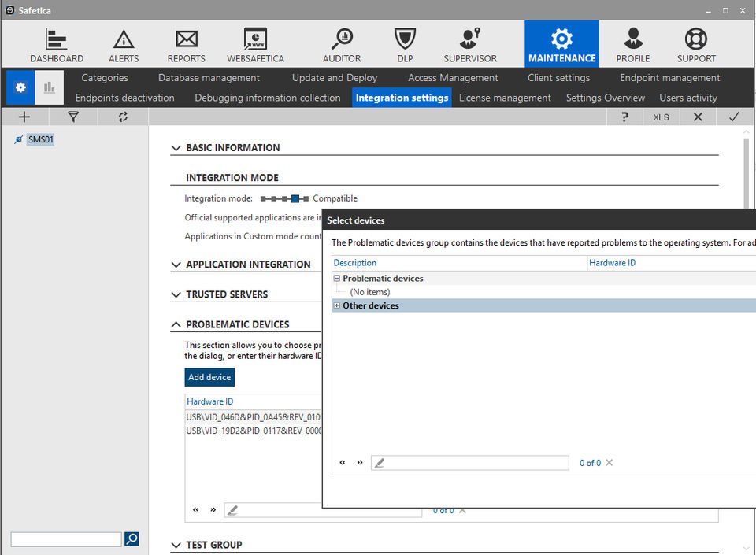Open the Database management tab

point(209,78)
